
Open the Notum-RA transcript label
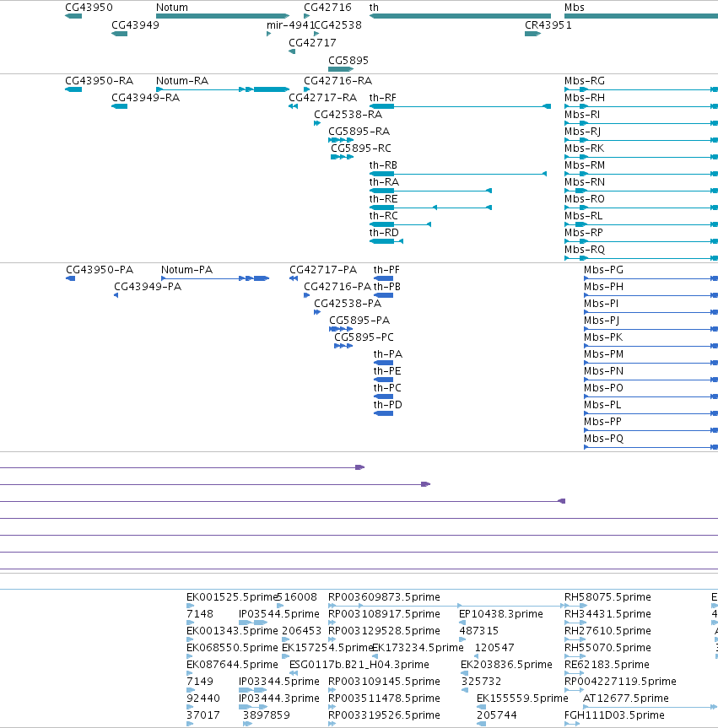(182, 81)
